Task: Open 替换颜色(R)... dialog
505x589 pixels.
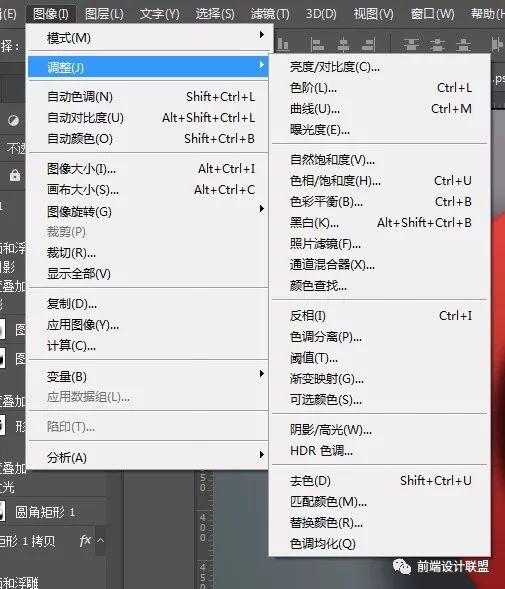Action: [x=380, y=523]
